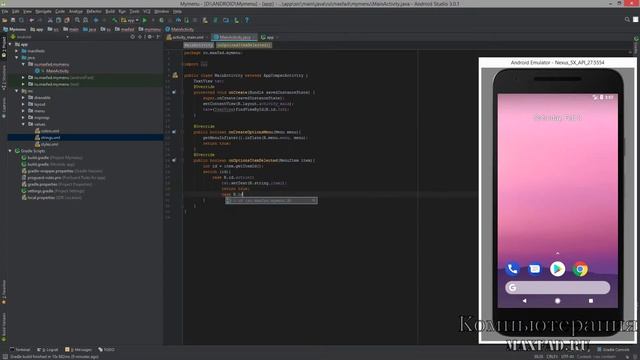The width and height of the screenshot is (640, 360).
Task: Select colors.xml in the project tree
Action: [x=50, y=131]
